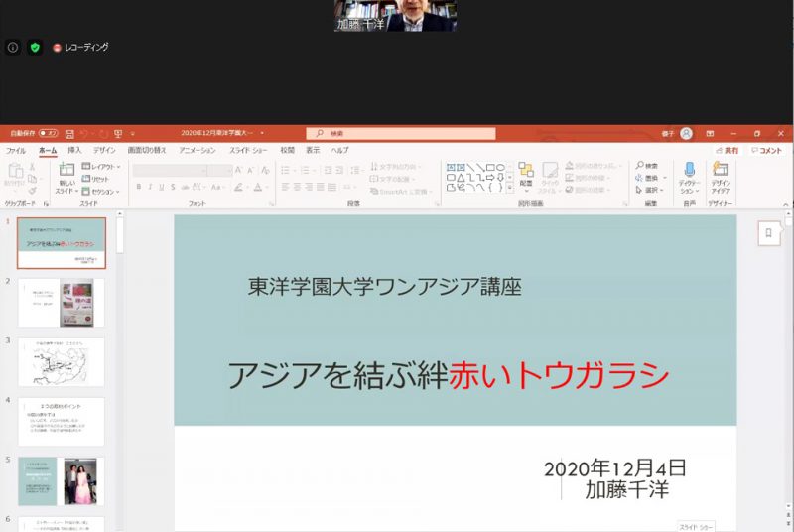Click the font color A icon
The height and width of the screenshot is (532, 794).
(258, 187)
